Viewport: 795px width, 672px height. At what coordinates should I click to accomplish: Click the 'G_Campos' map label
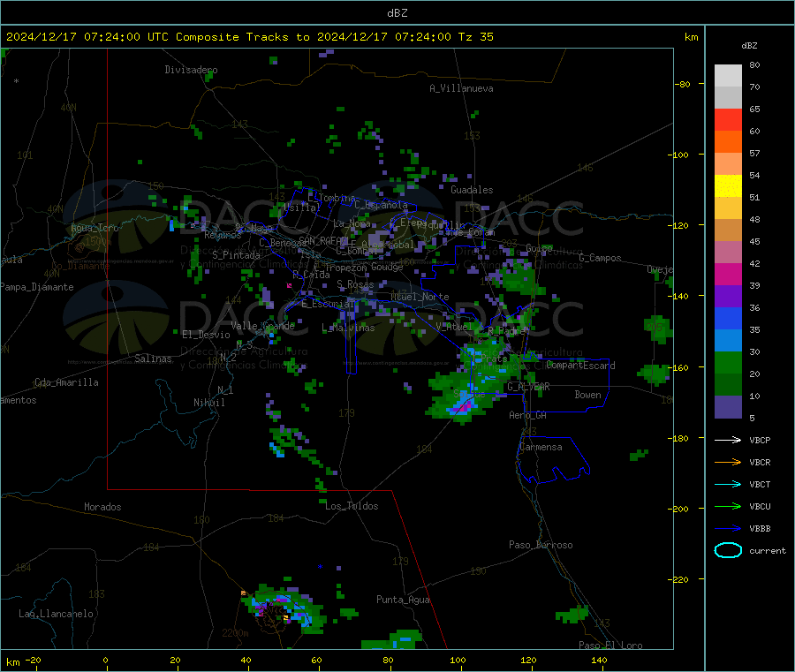(x=601, y=258)
